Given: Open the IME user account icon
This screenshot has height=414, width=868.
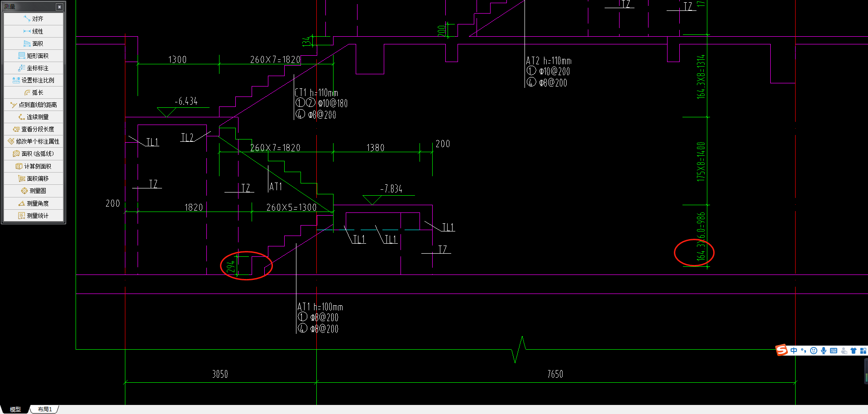Looking at the screenshot, I should point(844,351).
